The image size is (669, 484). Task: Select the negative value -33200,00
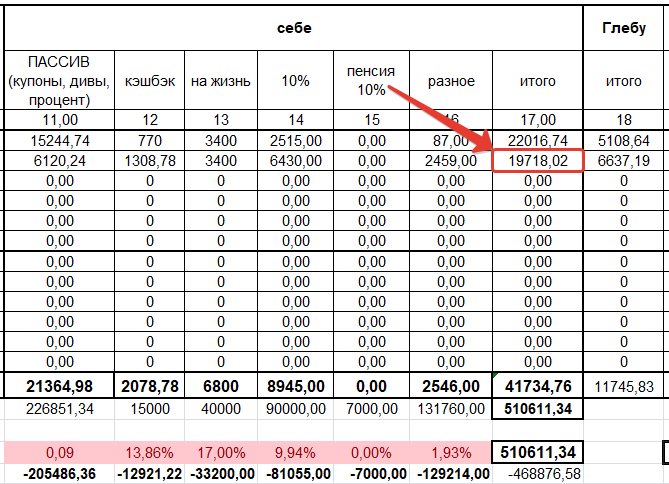[x=221, y=474]
